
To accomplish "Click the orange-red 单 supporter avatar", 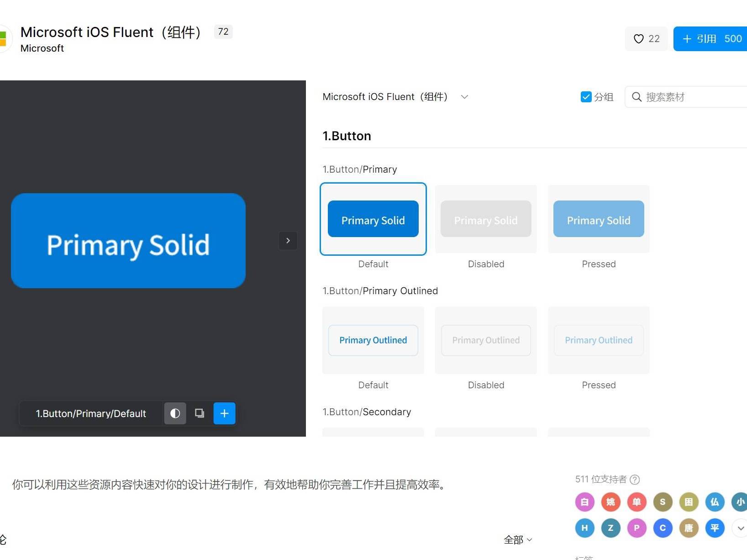I will pyautogui.click(x=637, y=502).
